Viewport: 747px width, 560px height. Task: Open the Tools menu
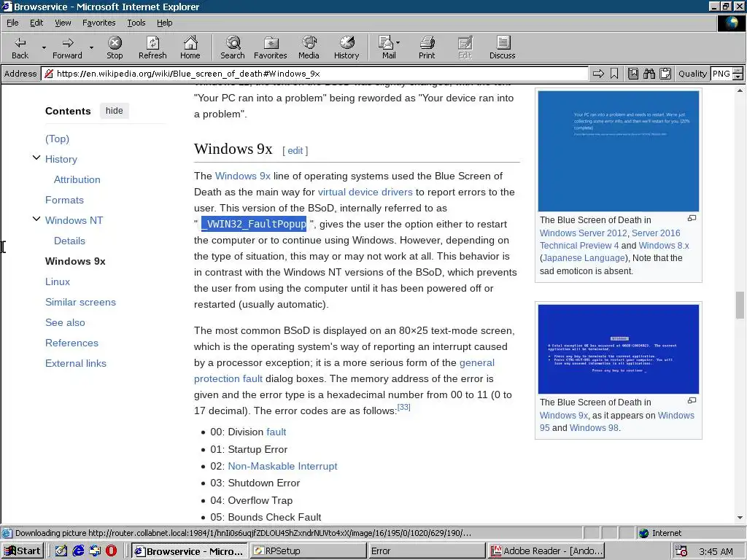tap(136, 23)
